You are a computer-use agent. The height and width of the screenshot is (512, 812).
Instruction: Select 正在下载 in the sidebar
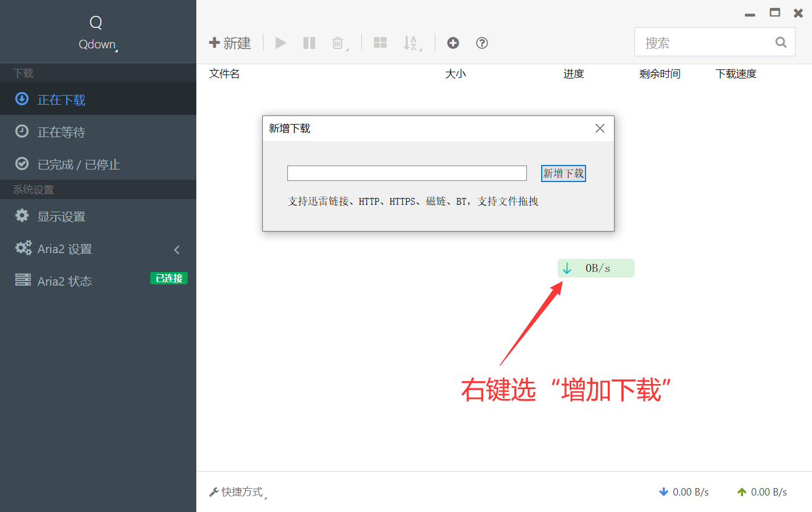(98, 99)
